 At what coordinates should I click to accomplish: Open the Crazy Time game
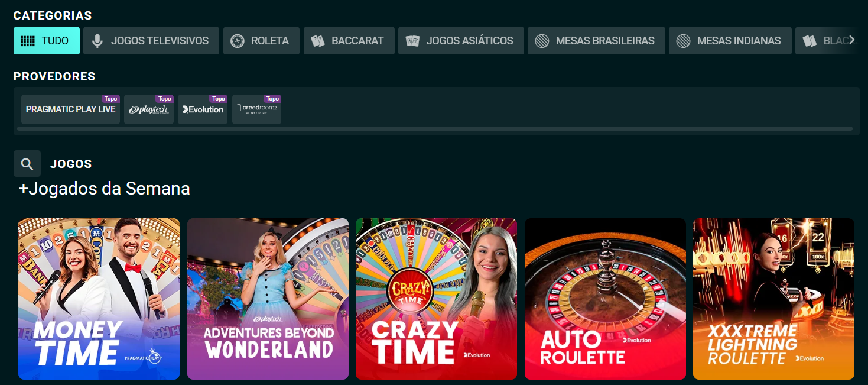pos(436,299)
